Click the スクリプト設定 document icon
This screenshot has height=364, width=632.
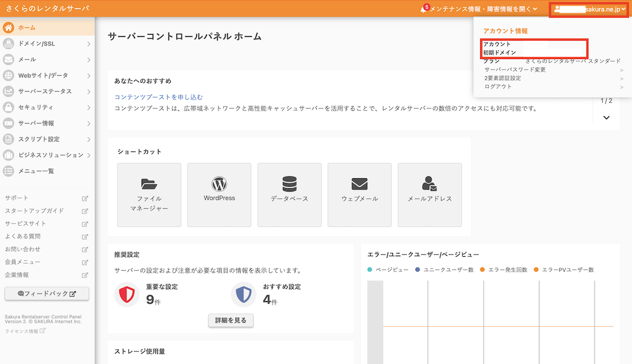(8, 139)
